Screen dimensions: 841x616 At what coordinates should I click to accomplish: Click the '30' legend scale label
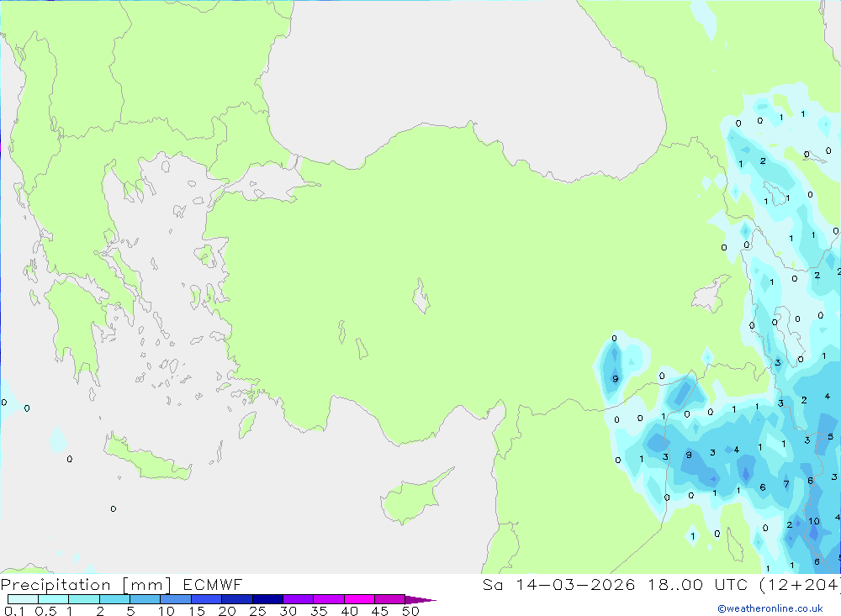coord(288,611)
